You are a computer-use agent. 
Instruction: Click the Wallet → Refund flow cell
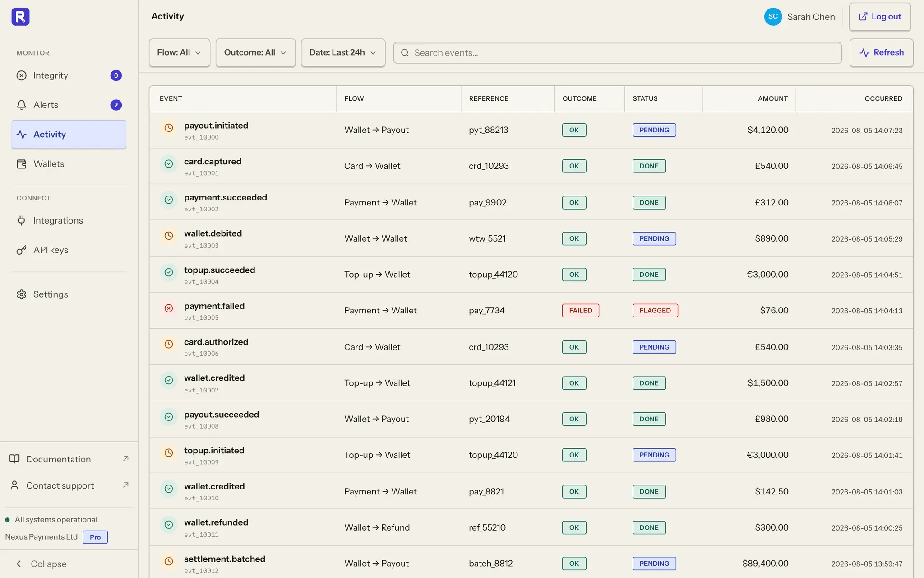point(377,527)
